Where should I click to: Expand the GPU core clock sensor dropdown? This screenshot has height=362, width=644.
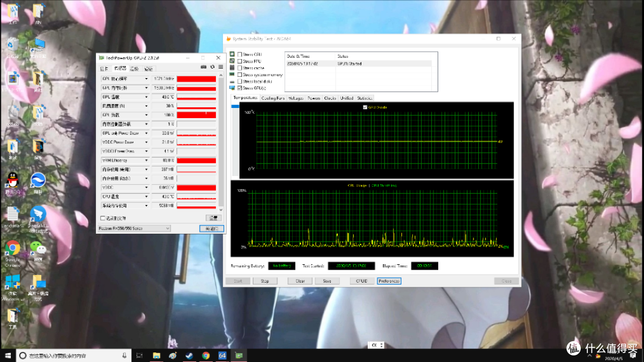tap(146, 79)
